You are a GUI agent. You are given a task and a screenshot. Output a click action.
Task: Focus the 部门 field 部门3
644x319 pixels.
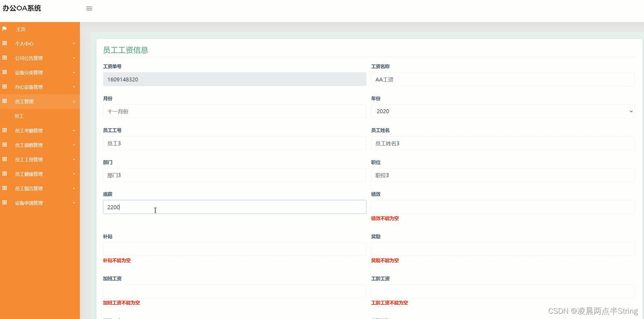[234, 175]
